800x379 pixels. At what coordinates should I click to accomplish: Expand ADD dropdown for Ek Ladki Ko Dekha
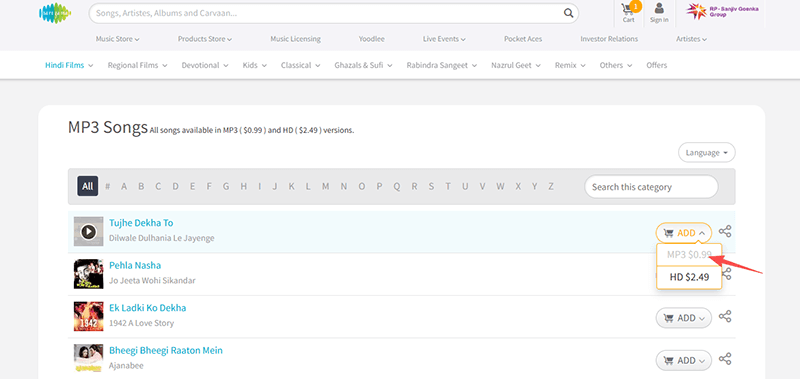click(684, 318)
